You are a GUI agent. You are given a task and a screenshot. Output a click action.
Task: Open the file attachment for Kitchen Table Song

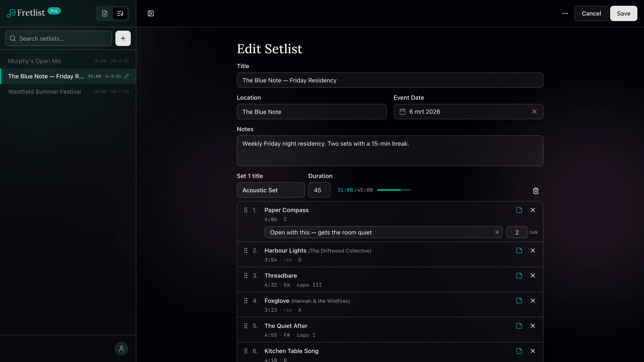pos(519,351)
